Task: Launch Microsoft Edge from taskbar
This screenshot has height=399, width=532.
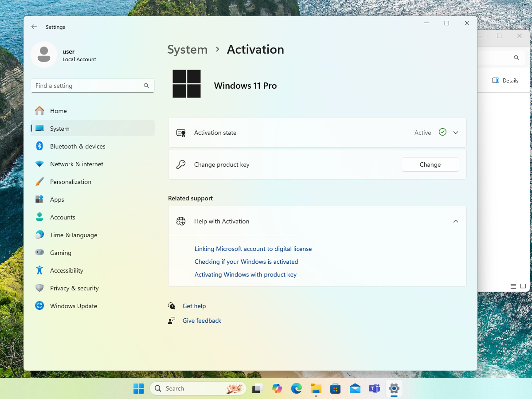Action: 296,389
